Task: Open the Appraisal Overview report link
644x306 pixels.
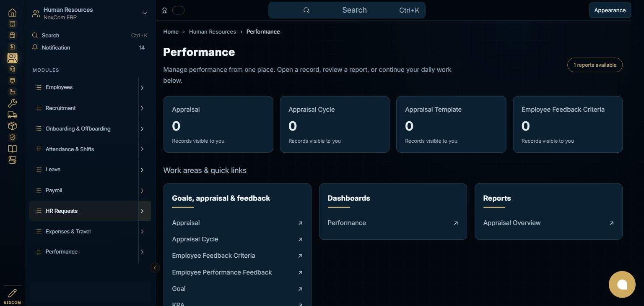Action: coord(548,223)
